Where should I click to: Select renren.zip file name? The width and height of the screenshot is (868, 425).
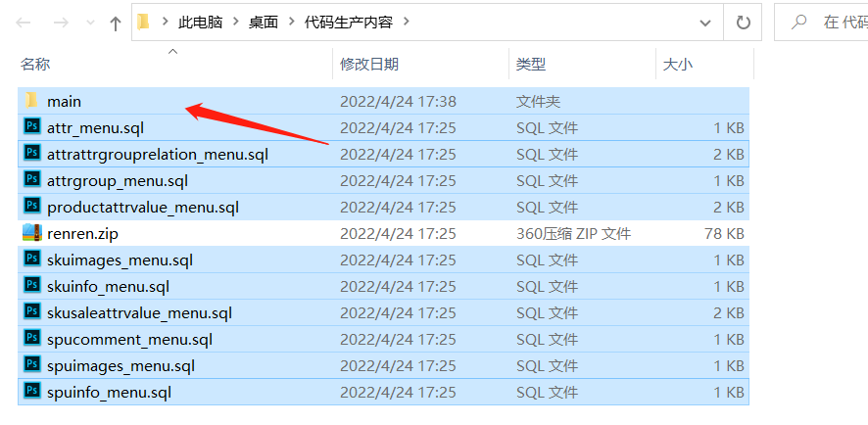83,234
